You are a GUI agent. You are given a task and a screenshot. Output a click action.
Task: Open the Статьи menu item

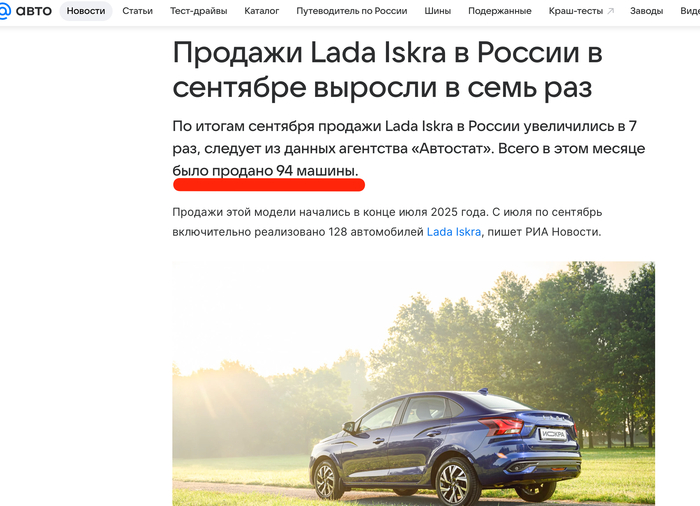point(138,11)
